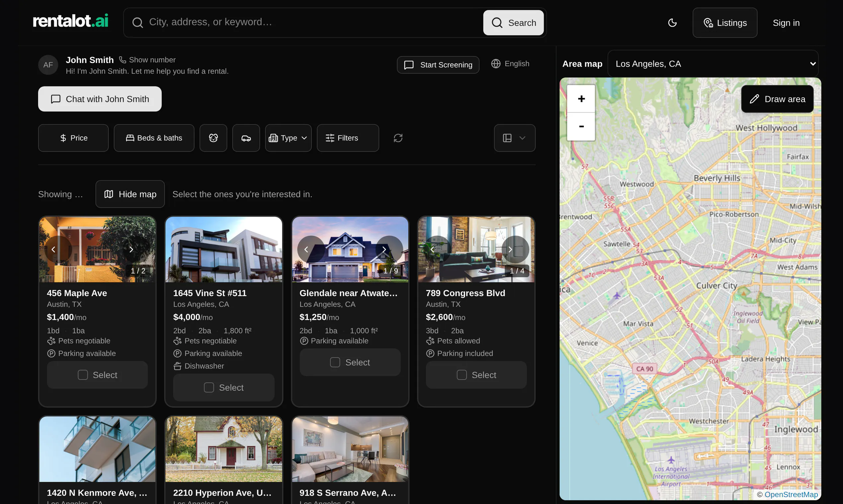
Task: Zoom in on the area map
Action: (x=581, y=99)
